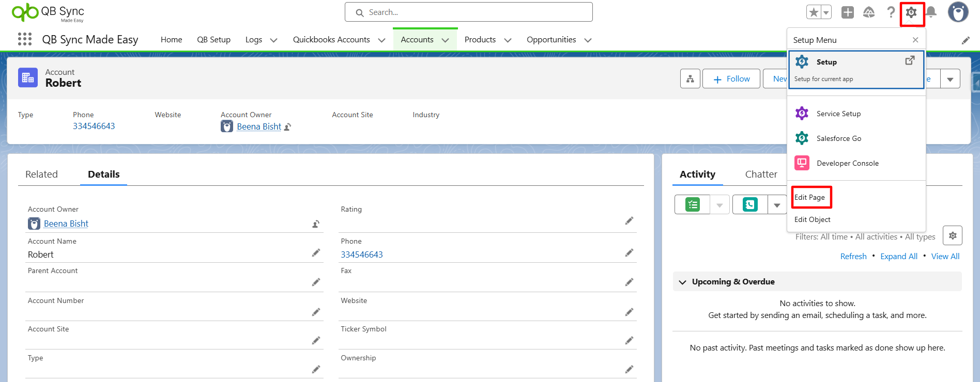Screen dimensions: 980x382
Task: Open Quickbooks Accounts dropdown chevron
Action: (381, 40)
